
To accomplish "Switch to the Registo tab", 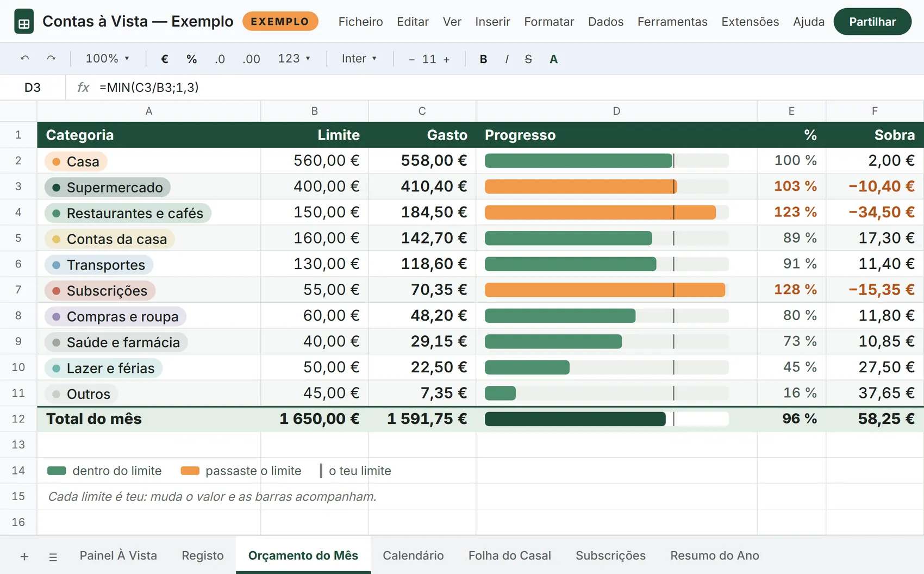I will point(203,556).
